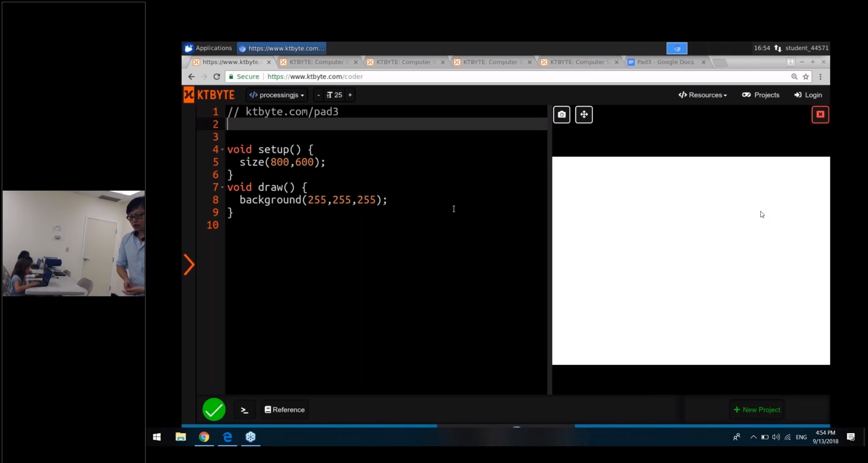Screen dimensions: 868x463
Task: Switch to Pad3 - Google Docs tab
Action: click(665, 62)
